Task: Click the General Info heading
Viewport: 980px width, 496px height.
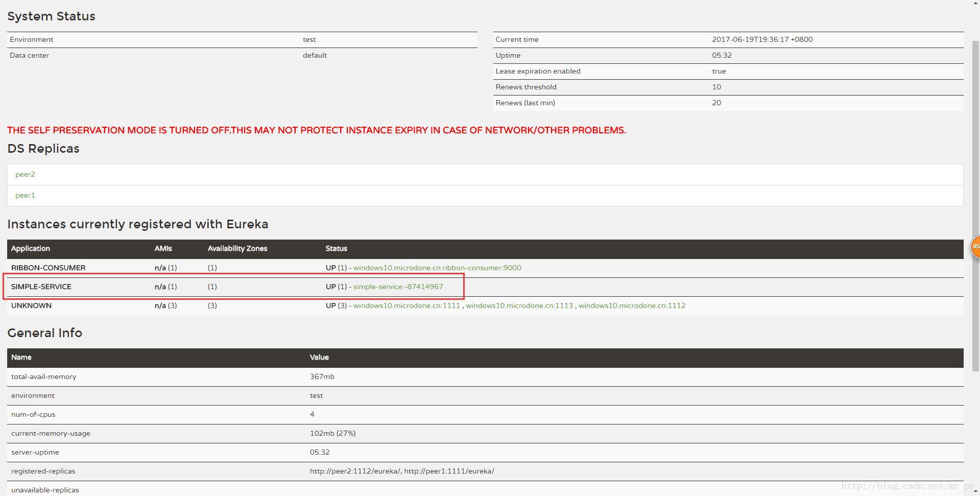Action: (x=44, y=333)
